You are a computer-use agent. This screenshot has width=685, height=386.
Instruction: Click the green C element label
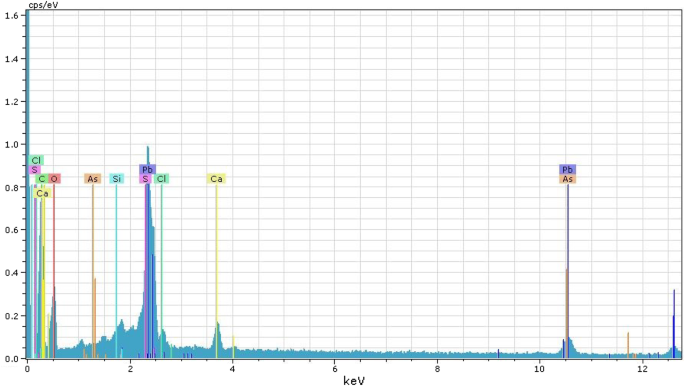pos(42,179)
